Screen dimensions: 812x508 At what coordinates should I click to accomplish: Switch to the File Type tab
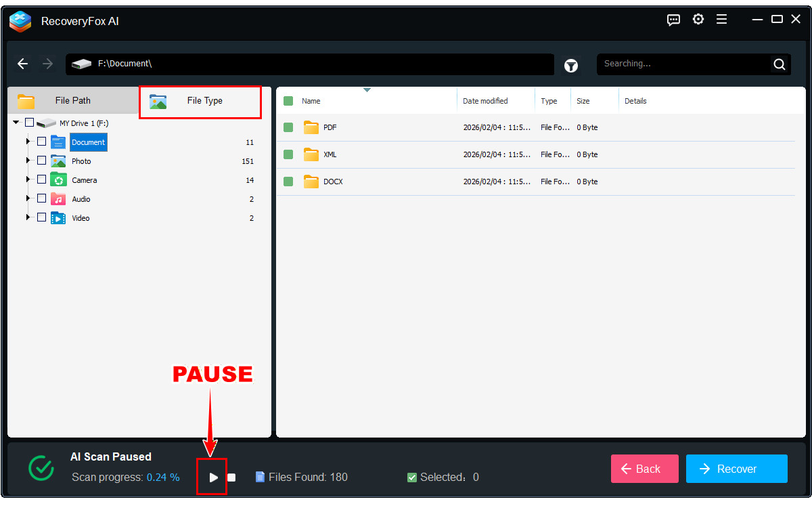(x=204, y=101)
